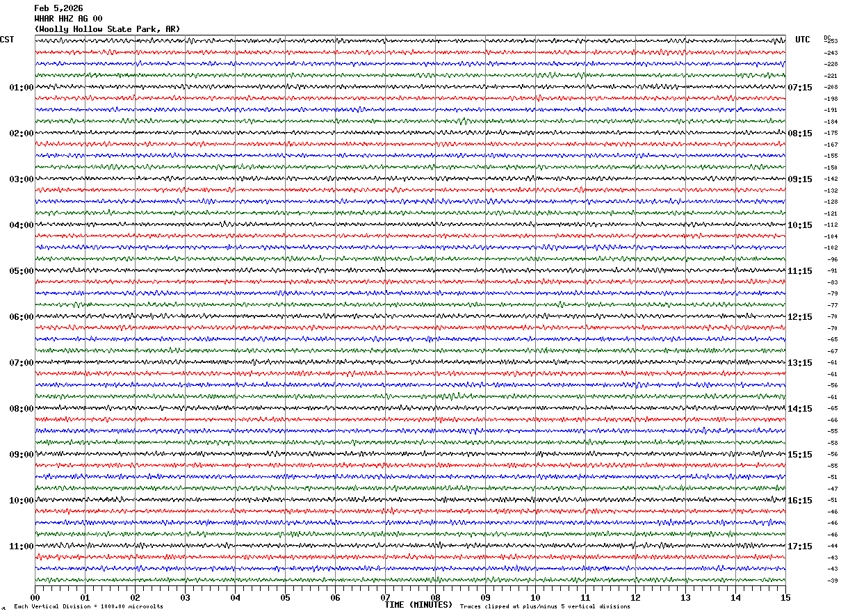Click the 01:00 CST time label
Screen dimensions: 841x616
tap(22, 88)
